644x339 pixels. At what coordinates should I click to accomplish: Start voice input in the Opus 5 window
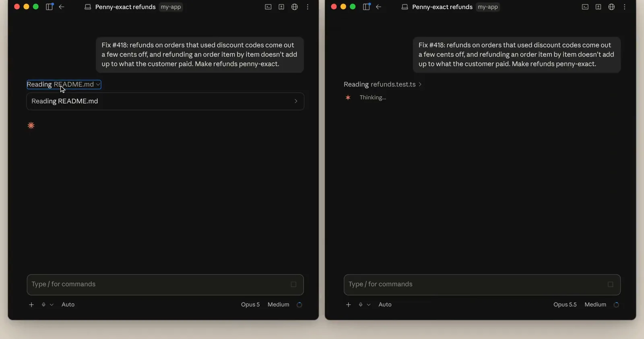[x=43, y=305]
